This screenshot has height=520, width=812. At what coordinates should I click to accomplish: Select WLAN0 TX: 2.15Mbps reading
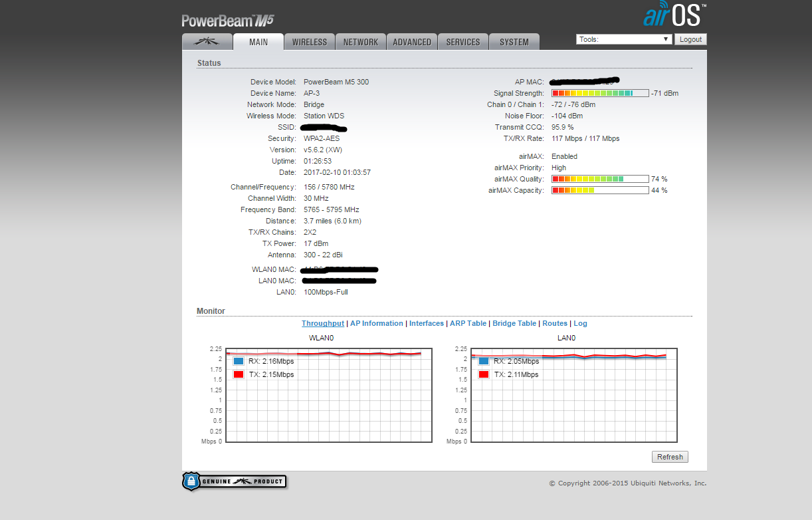[271, 374]
